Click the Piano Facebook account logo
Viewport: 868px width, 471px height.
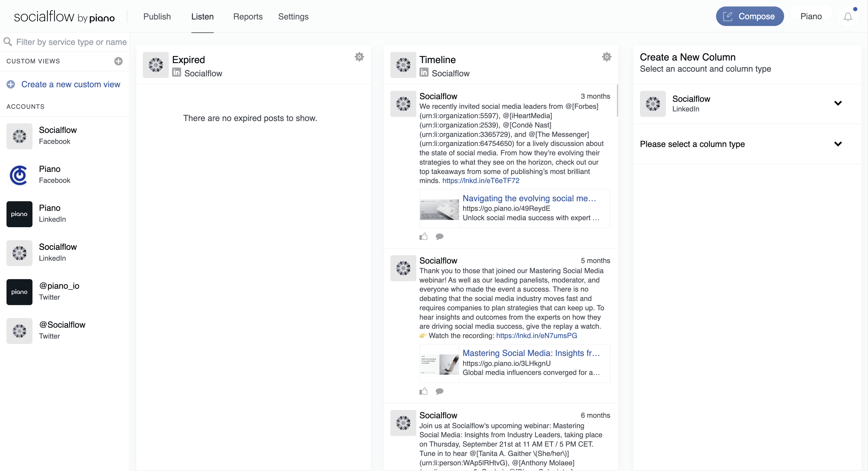coord(19,175)
